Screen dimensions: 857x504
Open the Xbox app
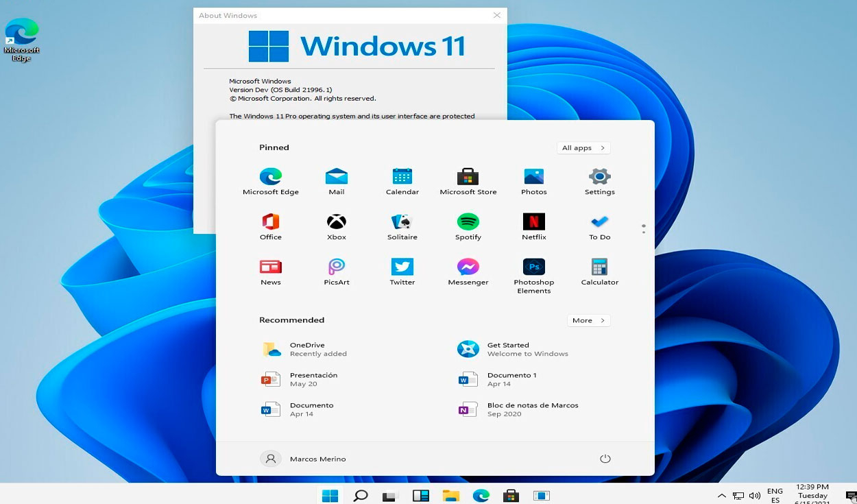click(x=337, y=227)
